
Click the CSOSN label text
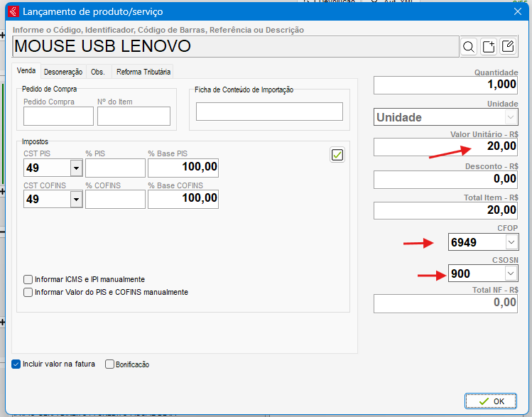[505, 260]
